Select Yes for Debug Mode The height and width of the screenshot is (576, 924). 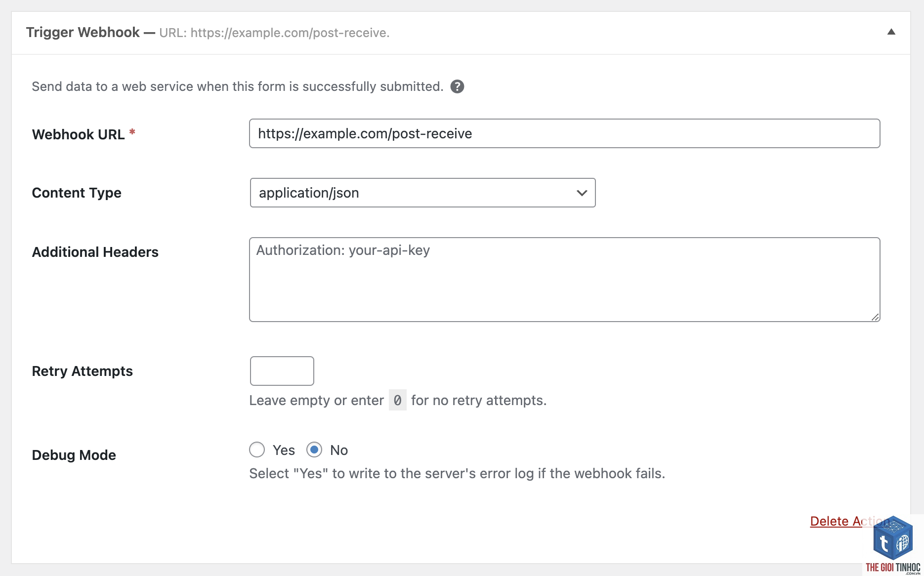coord(257,450)
